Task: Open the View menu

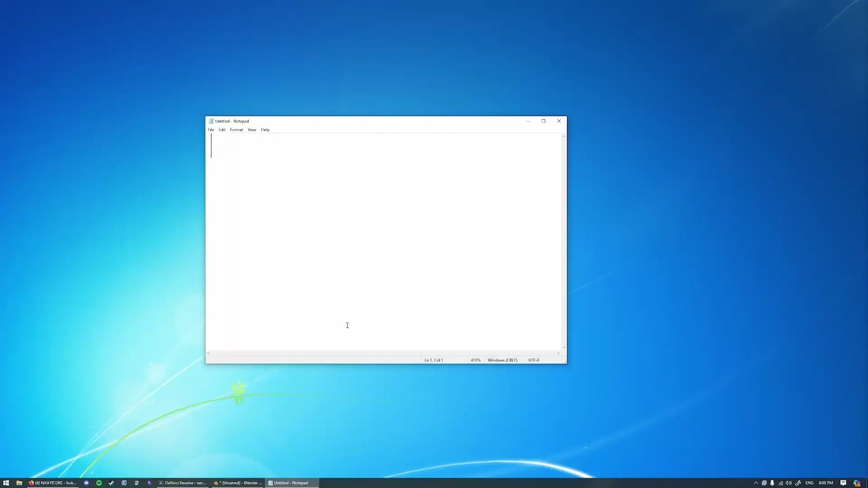Action: [x=252, y=130]
